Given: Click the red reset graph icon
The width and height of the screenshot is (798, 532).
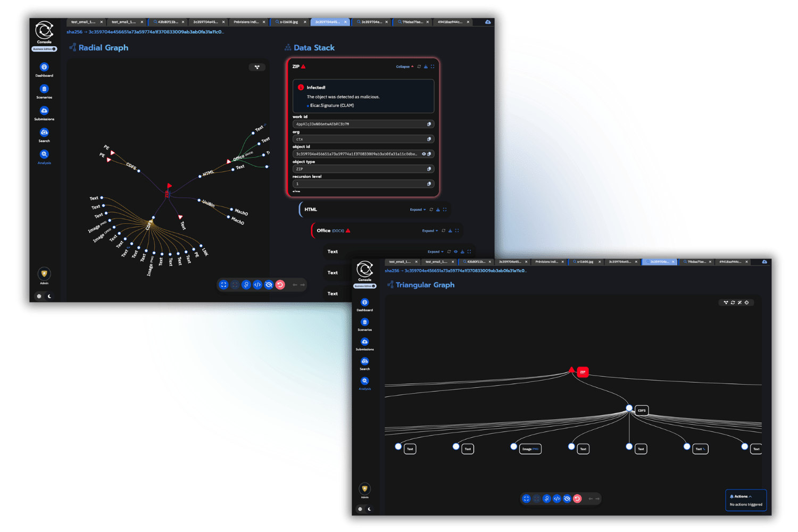Looking at the screenshot, I should tap(280, 285).
